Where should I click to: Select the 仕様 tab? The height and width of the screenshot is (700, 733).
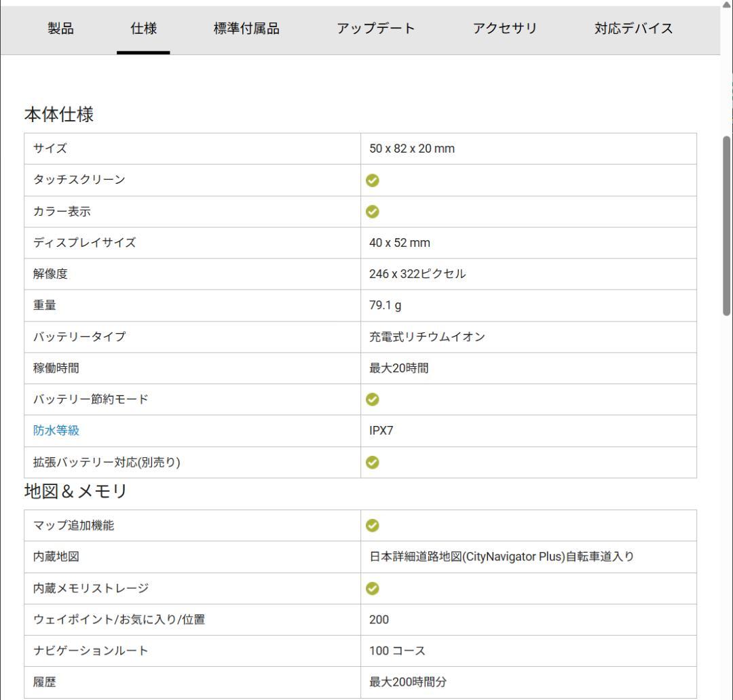[x=143, y=28]
